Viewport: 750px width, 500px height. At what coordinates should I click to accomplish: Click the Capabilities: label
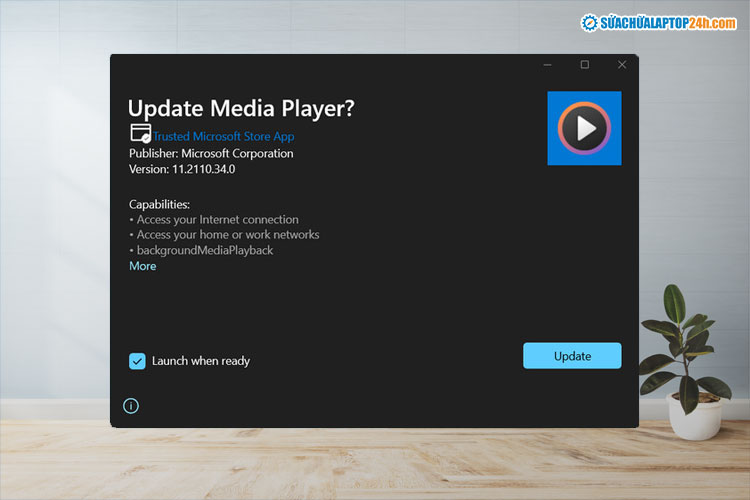[159, 205]
